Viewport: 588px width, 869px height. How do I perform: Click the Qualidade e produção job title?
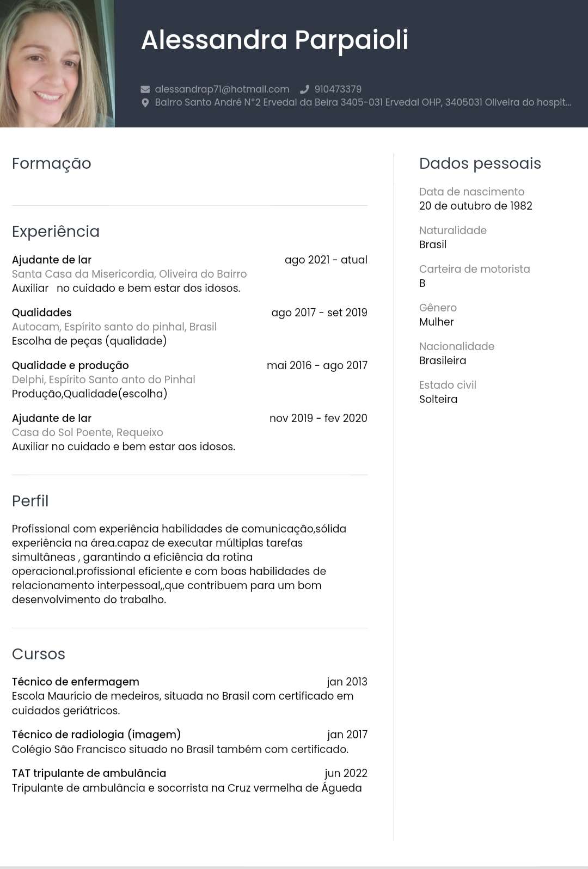pyautogui.click(x=71, y=365)
